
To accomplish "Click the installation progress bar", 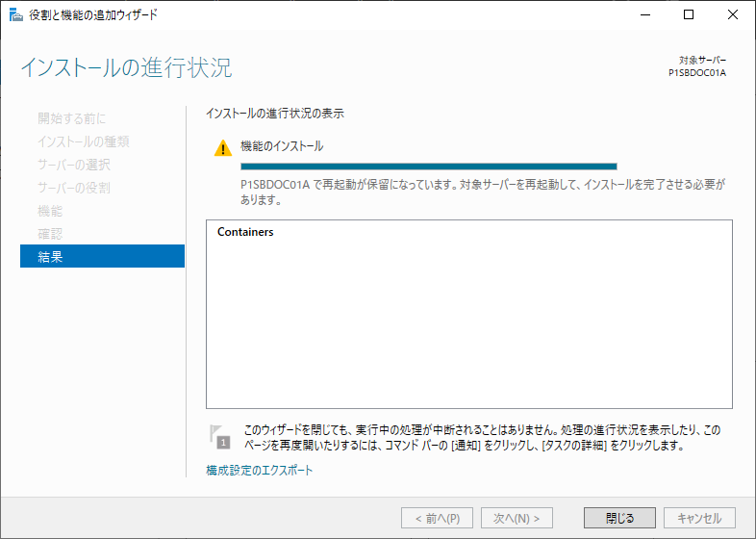I will [429, 167].
